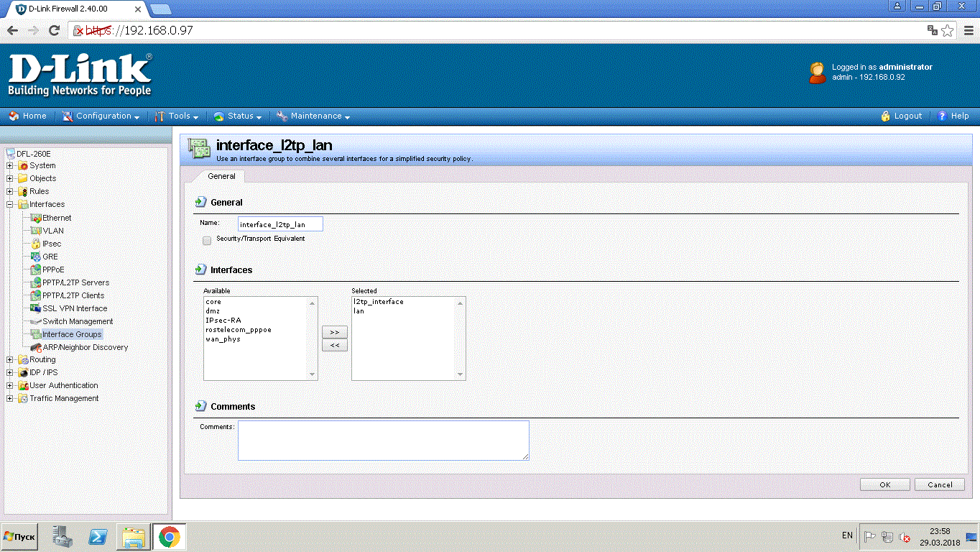This screenshot has height=552, width=980.
Task: Click the Ethernet icon in sidebar tree
Action: 36,218
